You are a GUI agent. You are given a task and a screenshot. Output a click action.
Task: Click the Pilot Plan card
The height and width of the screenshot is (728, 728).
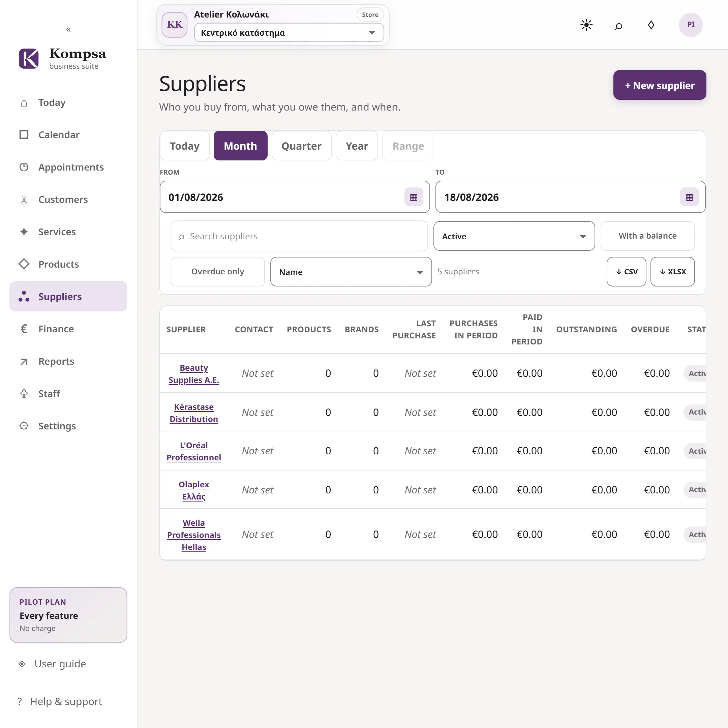[x=68, y=615]
